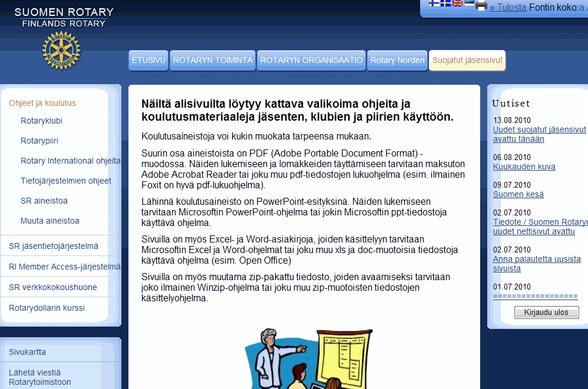Open Ohjeet ja koulutus in sidebar
Screen dimensions: 588x389
[x=42, y=103]
